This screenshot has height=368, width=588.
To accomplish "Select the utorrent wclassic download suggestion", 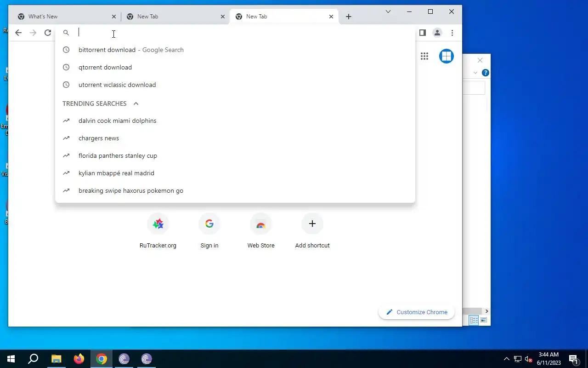I will [x=235, y=85].
